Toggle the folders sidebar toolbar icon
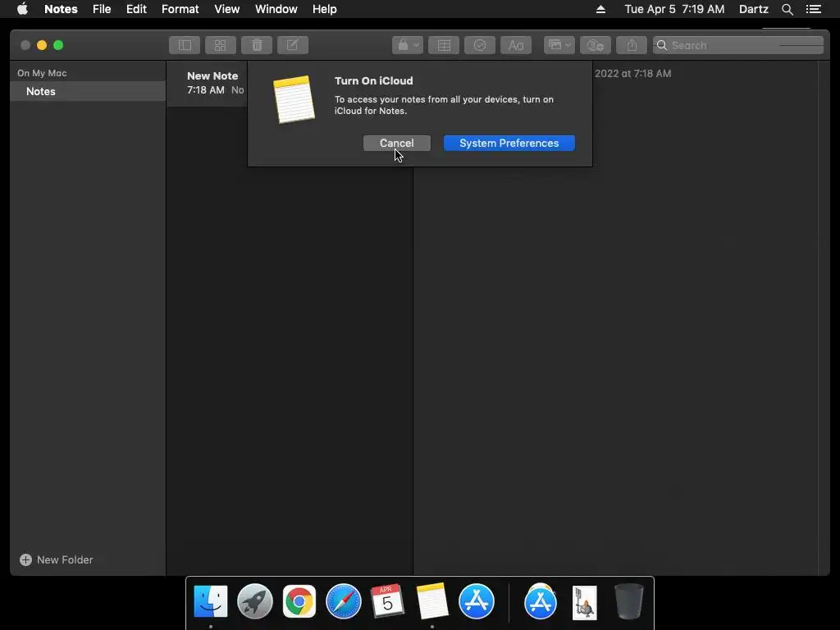840x630 pixels. [x=185, y=46]
